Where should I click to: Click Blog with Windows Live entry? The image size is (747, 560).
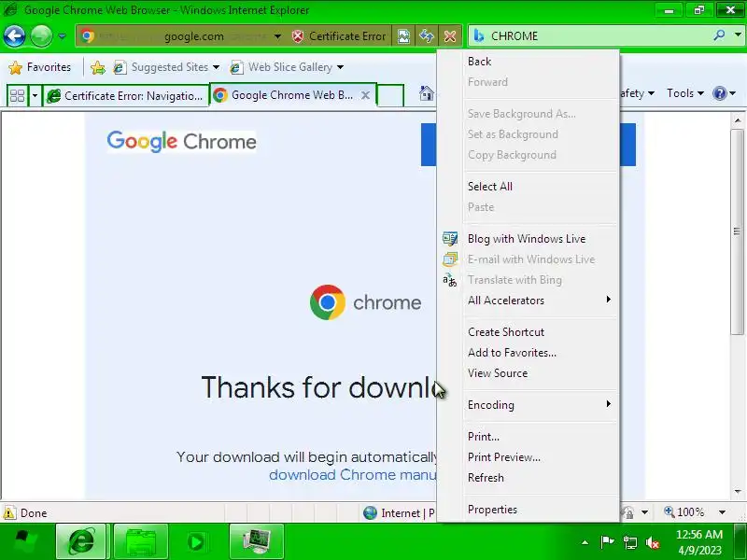[527, 239]
